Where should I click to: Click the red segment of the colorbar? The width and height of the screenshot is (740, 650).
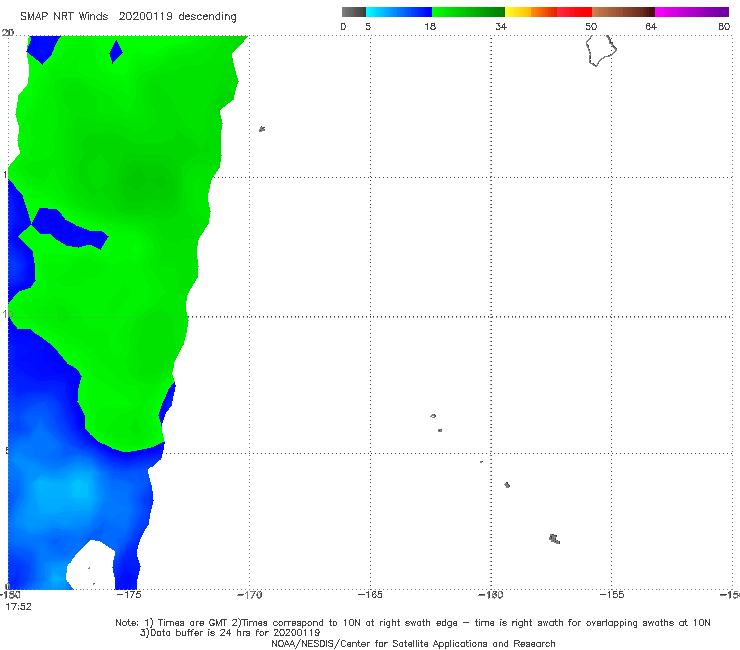click(x=574, y=12)
